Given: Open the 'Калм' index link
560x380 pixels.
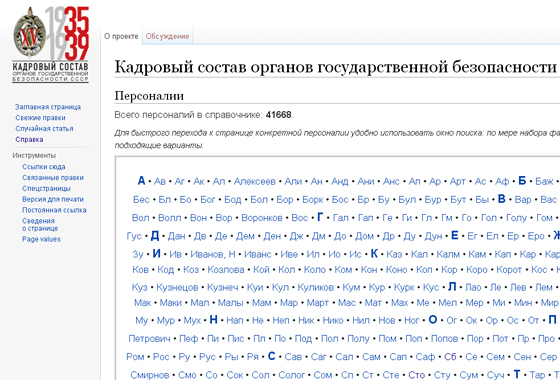Looking at the screenshot, I should click(x=448, y=254).
